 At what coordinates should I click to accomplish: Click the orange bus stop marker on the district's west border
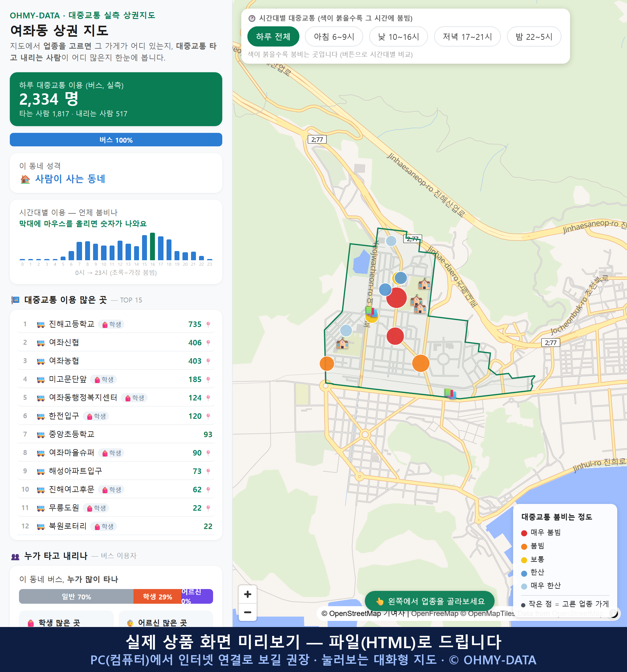pyautogui.click(x=327, y=363)
